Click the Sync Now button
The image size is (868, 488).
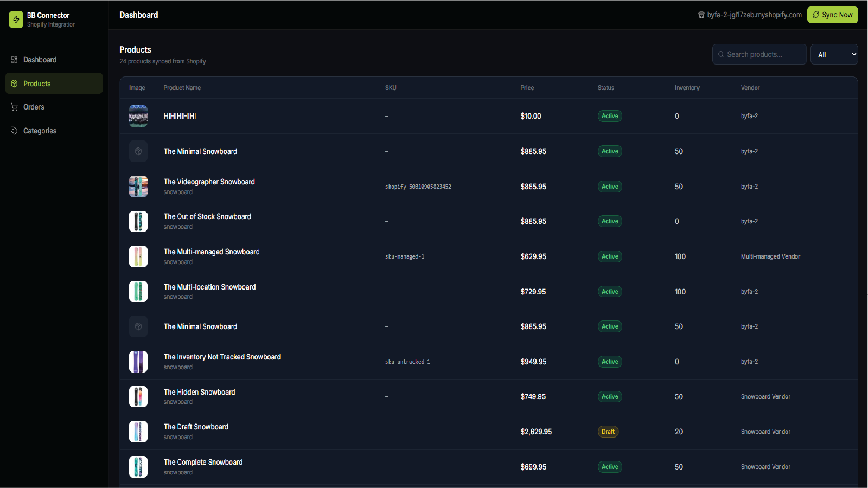(x=832, y=15)
